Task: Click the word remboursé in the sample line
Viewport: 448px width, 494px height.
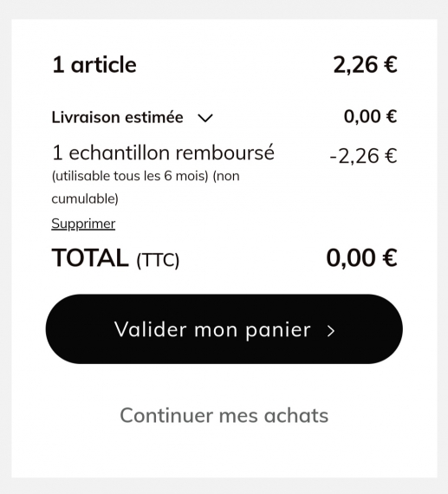Action: pyautogui.click(x=225, y=153)
